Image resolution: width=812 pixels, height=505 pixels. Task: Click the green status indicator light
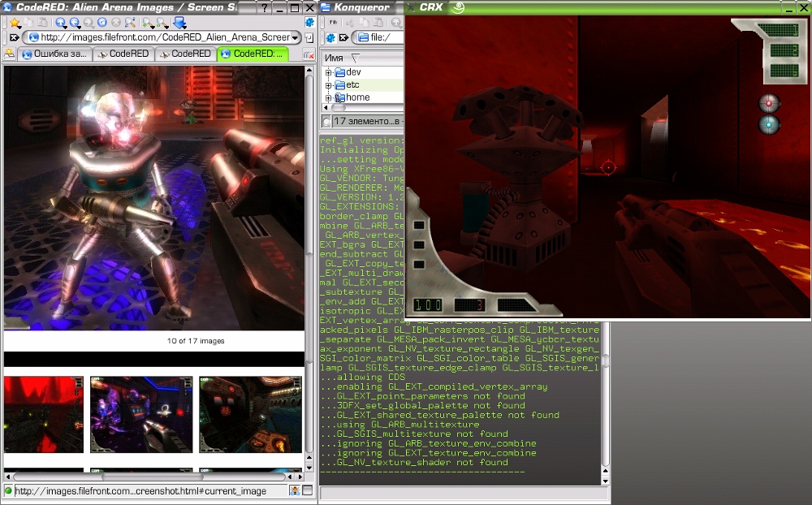(9, 491)
